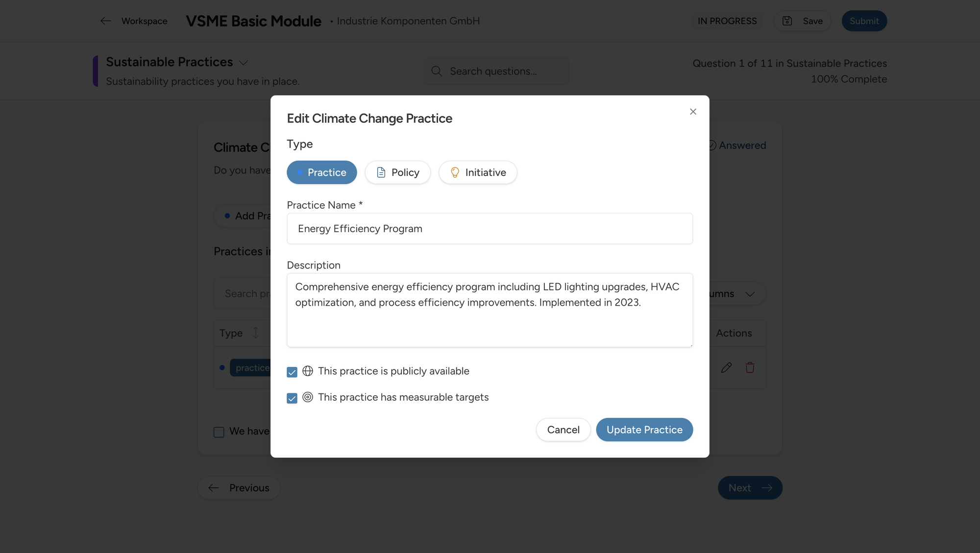Click the target icon beside measurable targets
980x553 pixels.
308,398
